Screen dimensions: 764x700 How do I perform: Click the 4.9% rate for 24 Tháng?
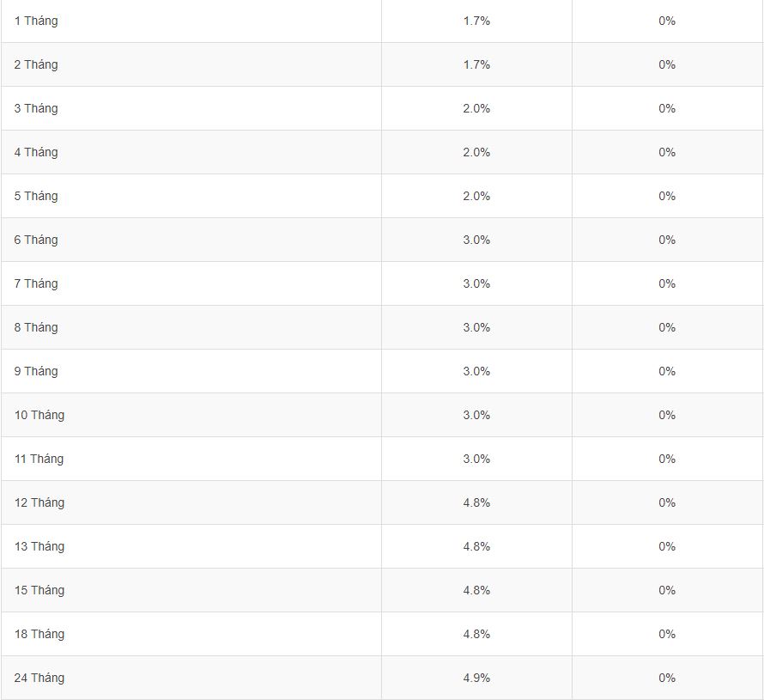476,678
